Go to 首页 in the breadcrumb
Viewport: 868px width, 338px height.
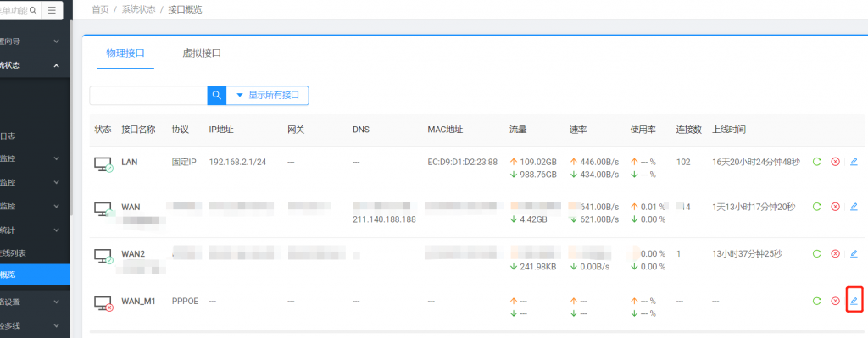pyautogui.click(x=100, y=10)
